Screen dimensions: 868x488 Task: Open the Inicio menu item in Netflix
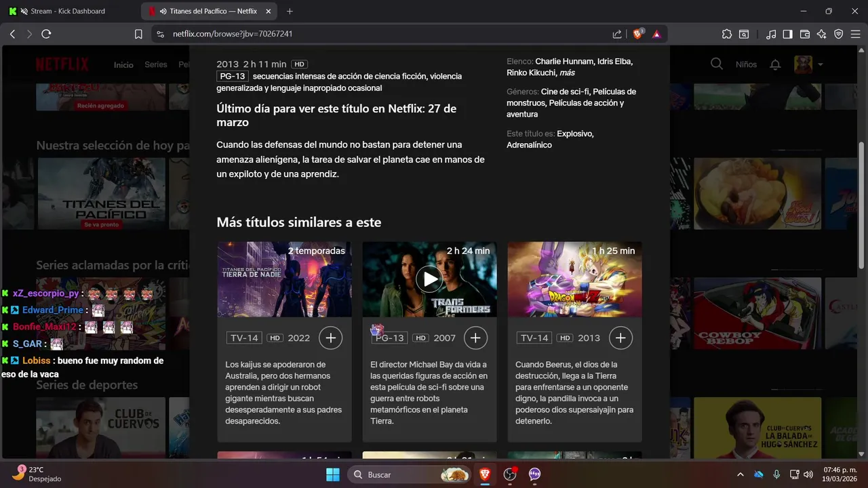point(123,65)
